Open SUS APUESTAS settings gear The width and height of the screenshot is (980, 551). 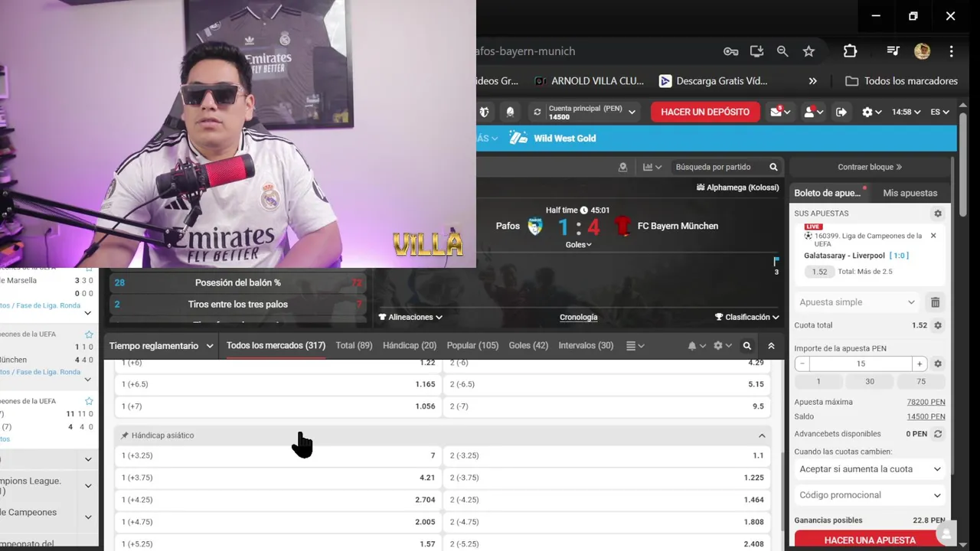[938, 214]
